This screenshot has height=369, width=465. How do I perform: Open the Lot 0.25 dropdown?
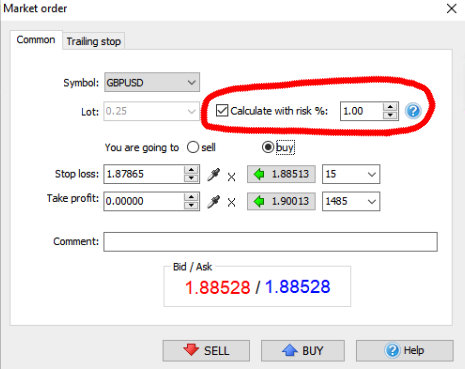pyautogui.click(x=151, y=111)
